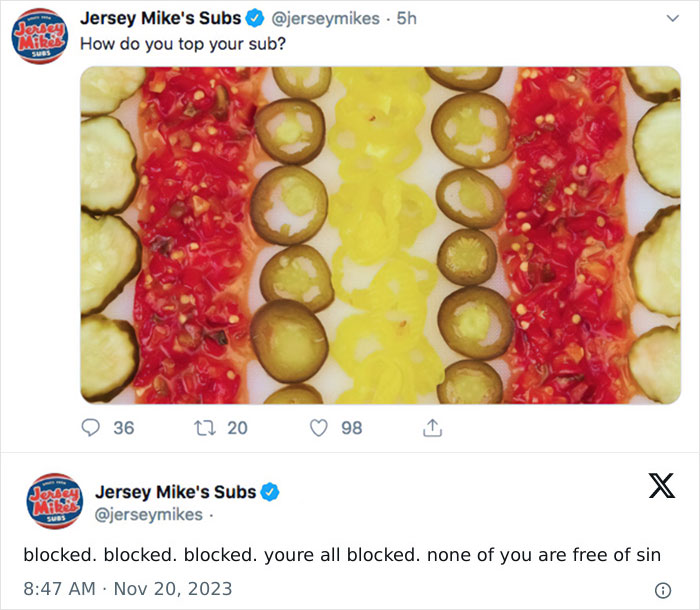Click Jersey Mike's Subs name in bottom tweet
Screen dimensions: 700x610
[x=177, y=492]
